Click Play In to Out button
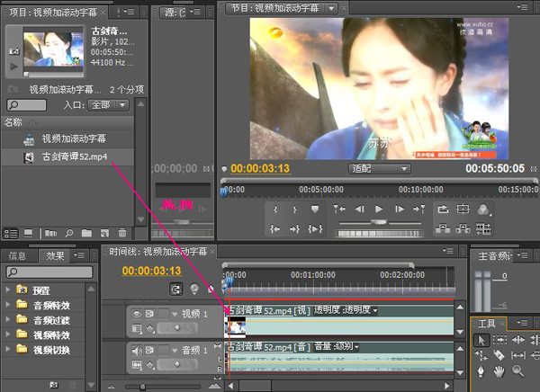540x392 pixels. click(315, 229)
